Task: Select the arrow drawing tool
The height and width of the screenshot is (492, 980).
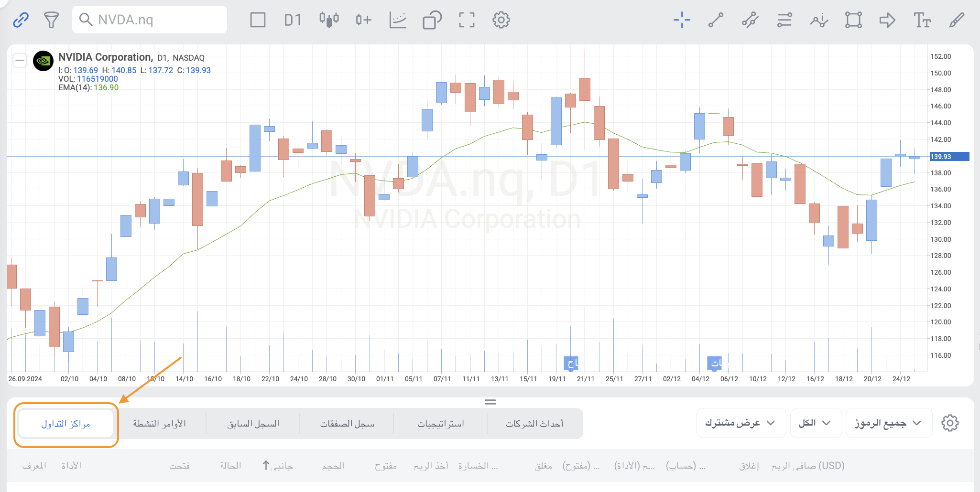Action: (x=887, y=20)
